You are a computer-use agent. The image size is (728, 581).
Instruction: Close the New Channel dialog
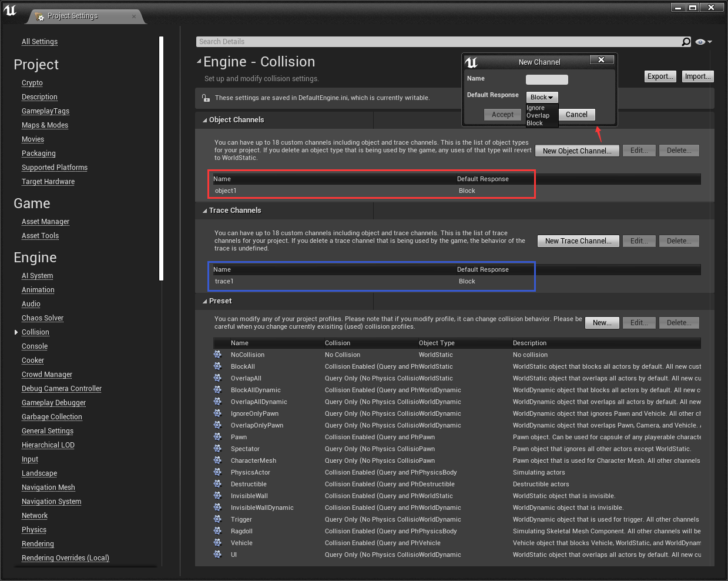click(601, 60)
